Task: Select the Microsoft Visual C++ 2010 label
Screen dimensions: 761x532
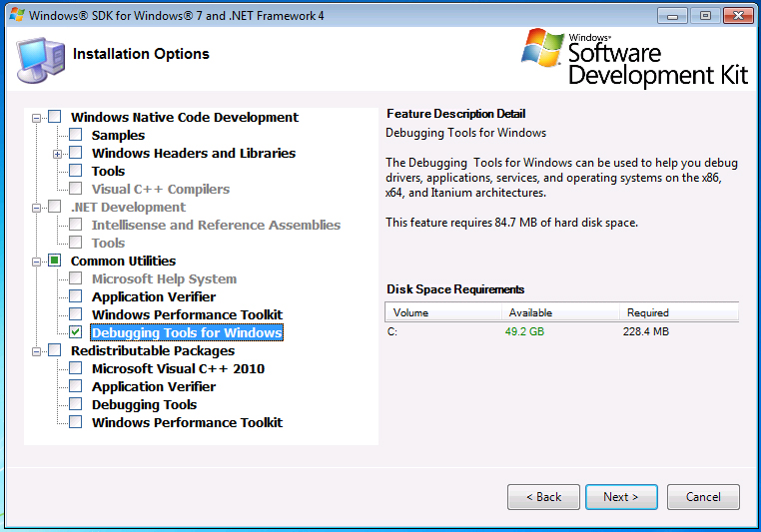Action: (x=178, y=368)
